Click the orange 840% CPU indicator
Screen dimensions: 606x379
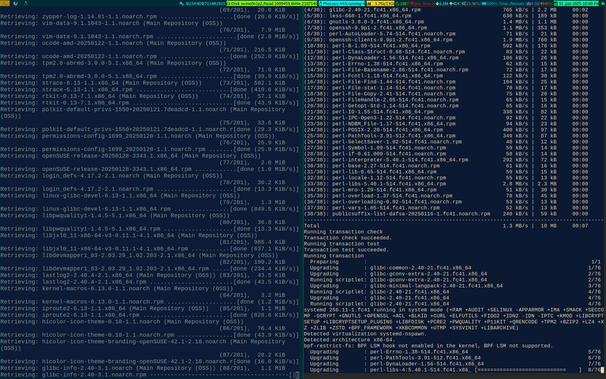pos(546,3)
